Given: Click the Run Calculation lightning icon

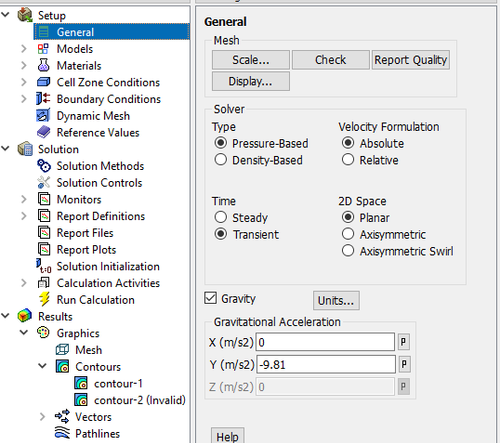Looking at the screenshot, I should tap(44, 299).
